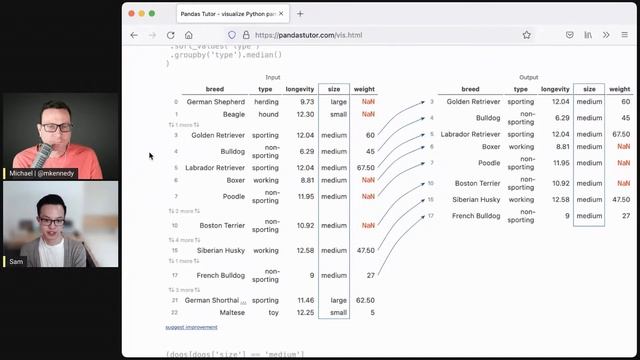
Task: Expand the '2 more' hidden rows
Action: pyautogui.click(x=184, y=211)
